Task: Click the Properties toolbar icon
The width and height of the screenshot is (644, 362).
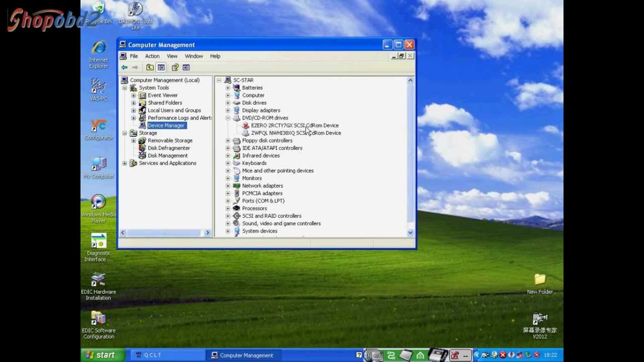Action: (175, 67)
